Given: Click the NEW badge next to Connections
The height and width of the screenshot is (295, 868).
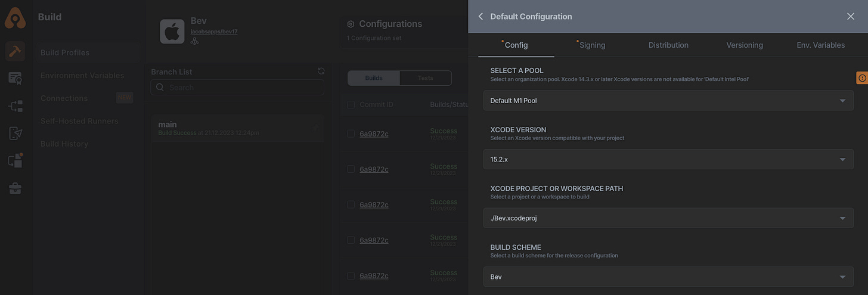Looking at the screenshot, I should tap(125, 98).
